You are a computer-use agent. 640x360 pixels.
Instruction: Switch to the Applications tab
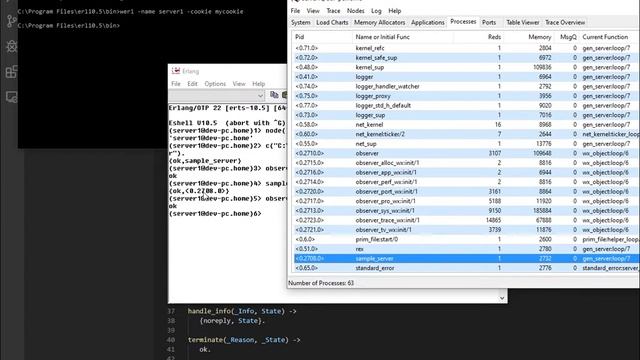pyautogui.click(x=427, y=22)
